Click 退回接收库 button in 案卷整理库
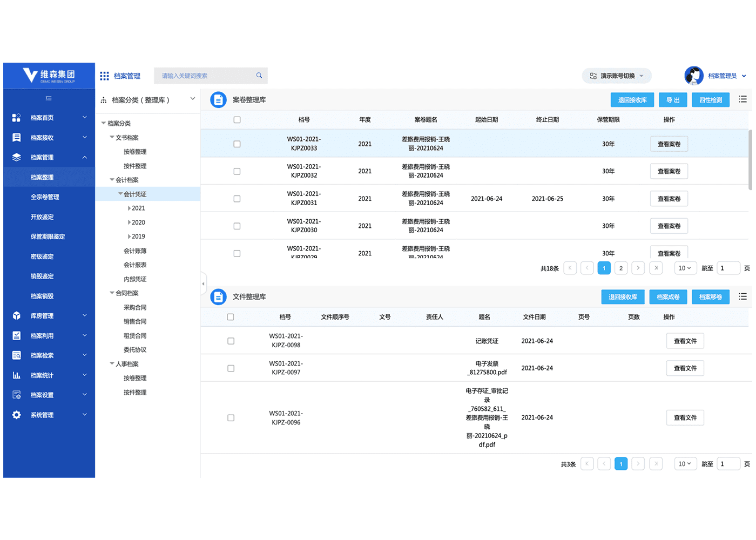 (x=632, y=100)
